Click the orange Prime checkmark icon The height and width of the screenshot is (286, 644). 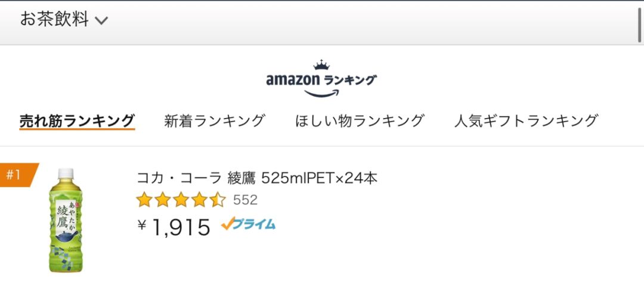[228, 224]
